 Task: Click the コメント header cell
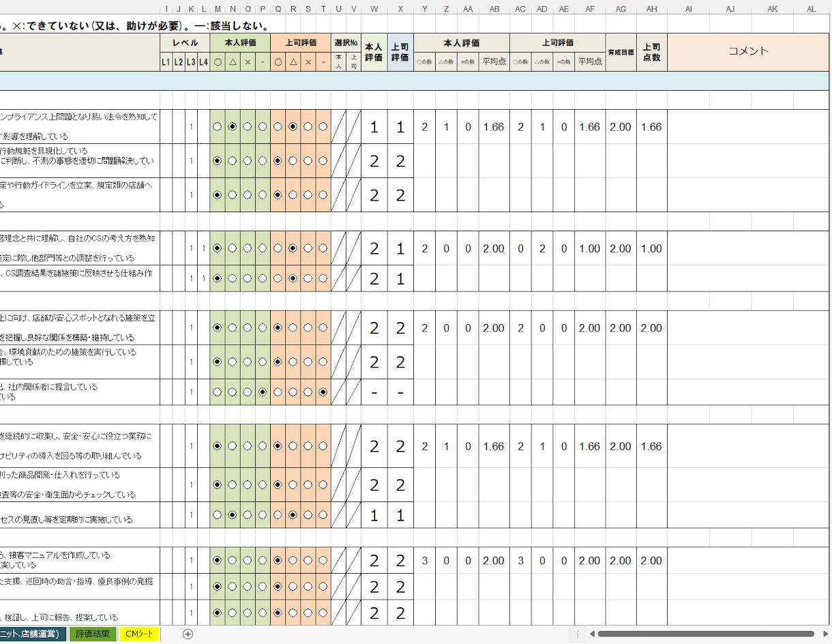pos(749,52)
